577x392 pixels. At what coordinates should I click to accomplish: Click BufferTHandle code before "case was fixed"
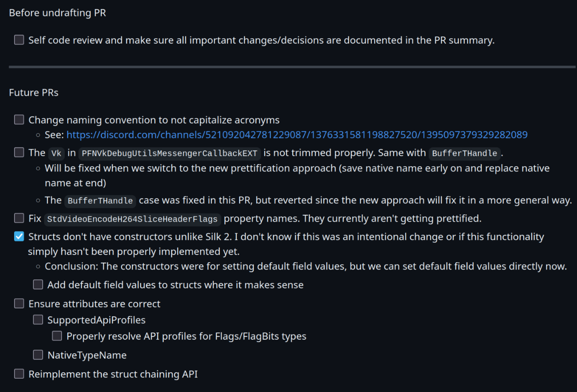click(100, 201)
